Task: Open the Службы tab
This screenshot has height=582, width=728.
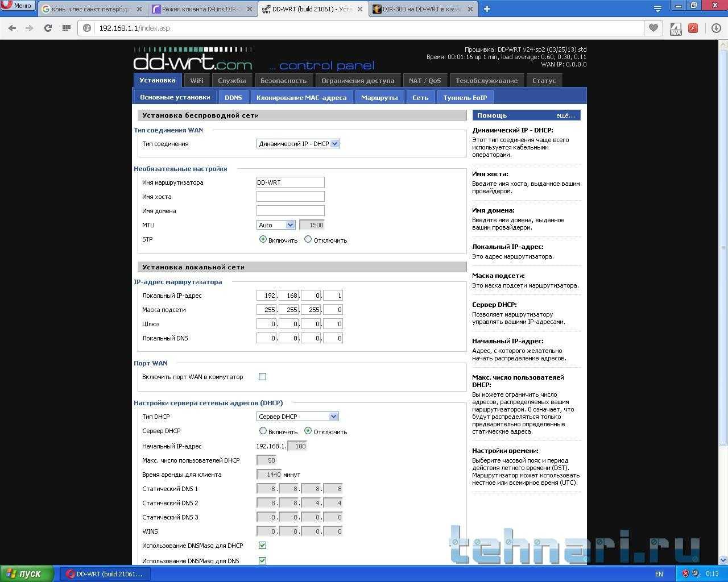Action: coord(232,81)
